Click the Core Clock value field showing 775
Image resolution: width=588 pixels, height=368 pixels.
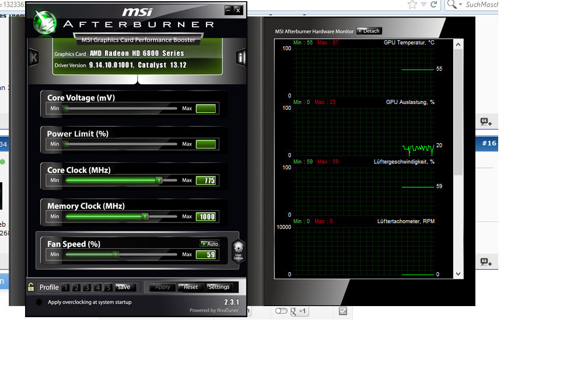point(206,180)
